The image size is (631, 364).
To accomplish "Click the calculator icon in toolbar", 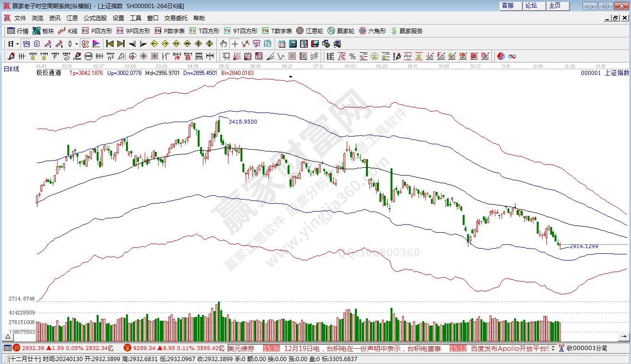I will tap(292, 44).
